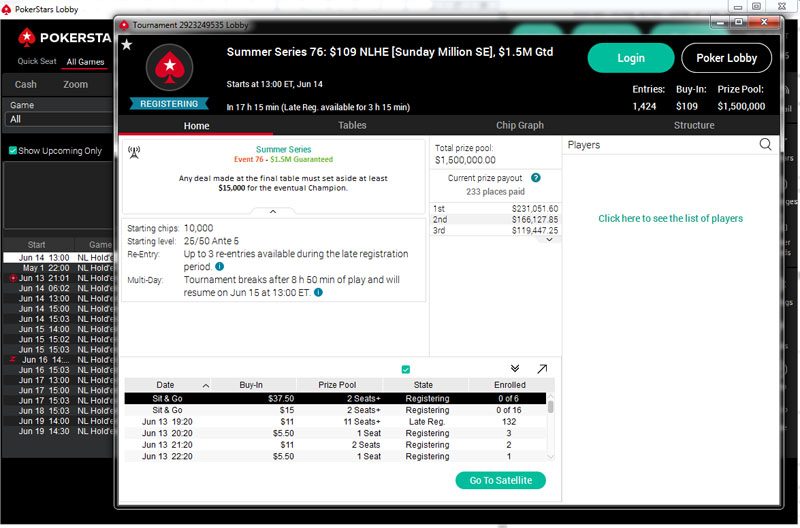Search players with the magnifier icon
Image resolution: width=800 pixels, height=528 pixels.
(x=765, y=144)
